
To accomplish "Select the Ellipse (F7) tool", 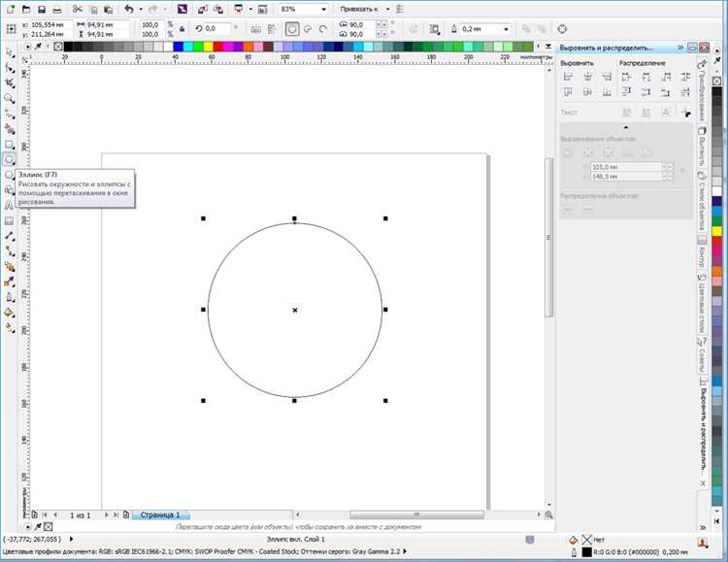I will coord(10,159).
